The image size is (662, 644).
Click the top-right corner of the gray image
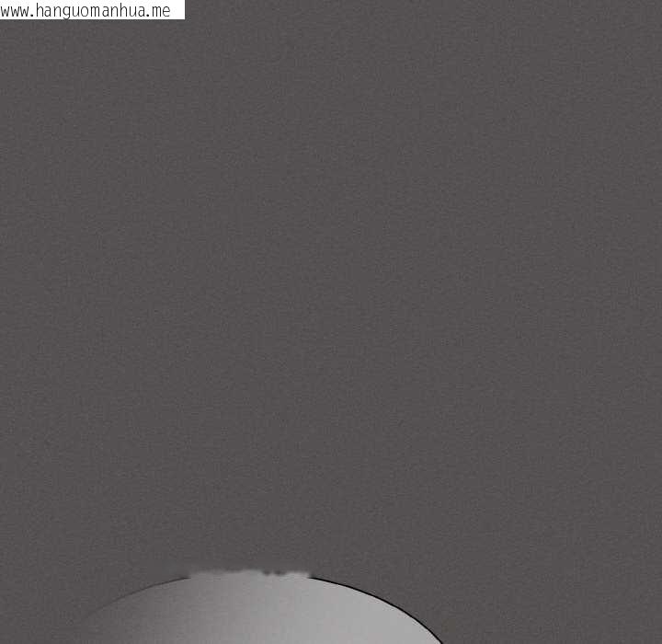pyautogui.click(x=656, y=5)
